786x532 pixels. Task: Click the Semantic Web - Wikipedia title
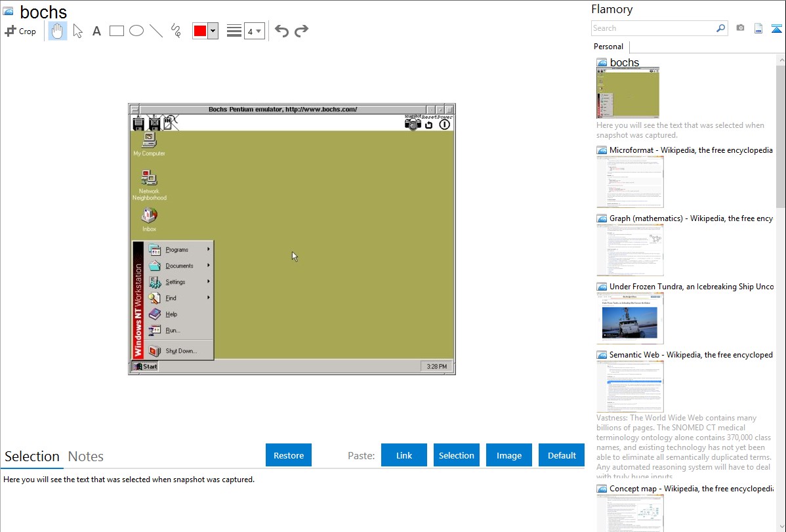[x=691, y=354]
